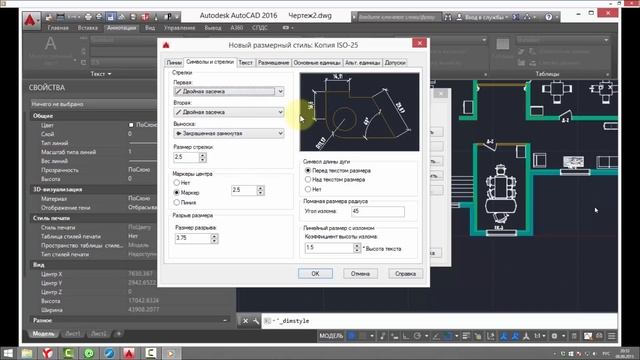Select Над текстом размера radio button
Image resolution: width=640 pixels, height=360 pixels.
[x=308, y=179]
